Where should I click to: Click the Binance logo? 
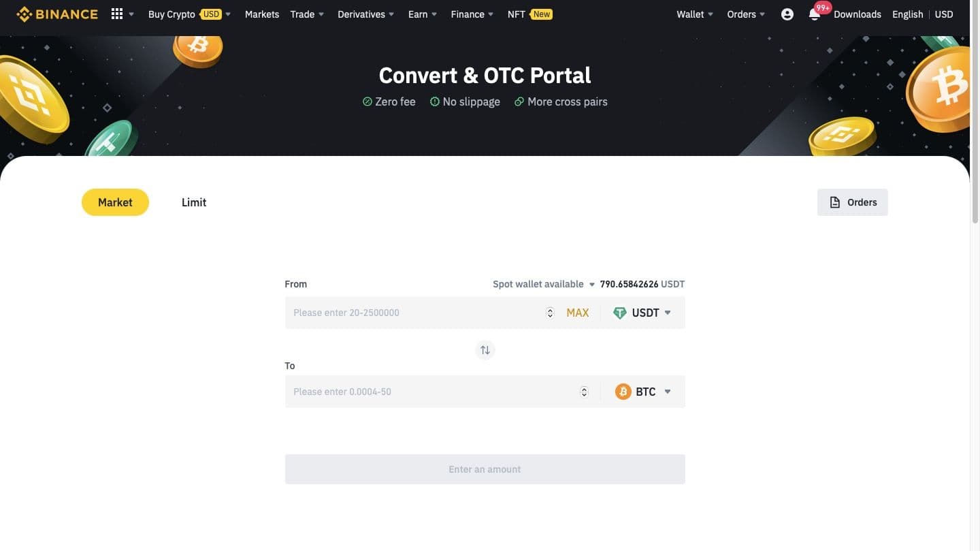click(x=57, y=14)
